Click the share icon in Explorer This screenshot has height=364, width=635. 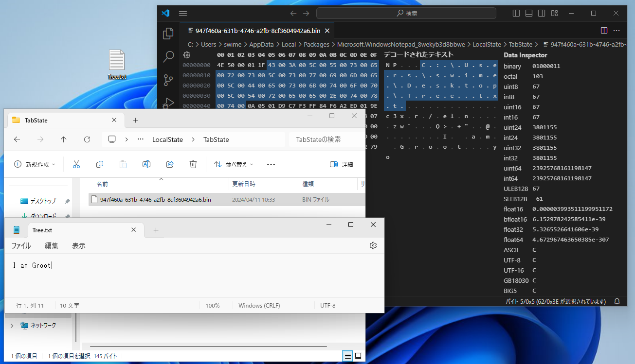click(170, 164)
